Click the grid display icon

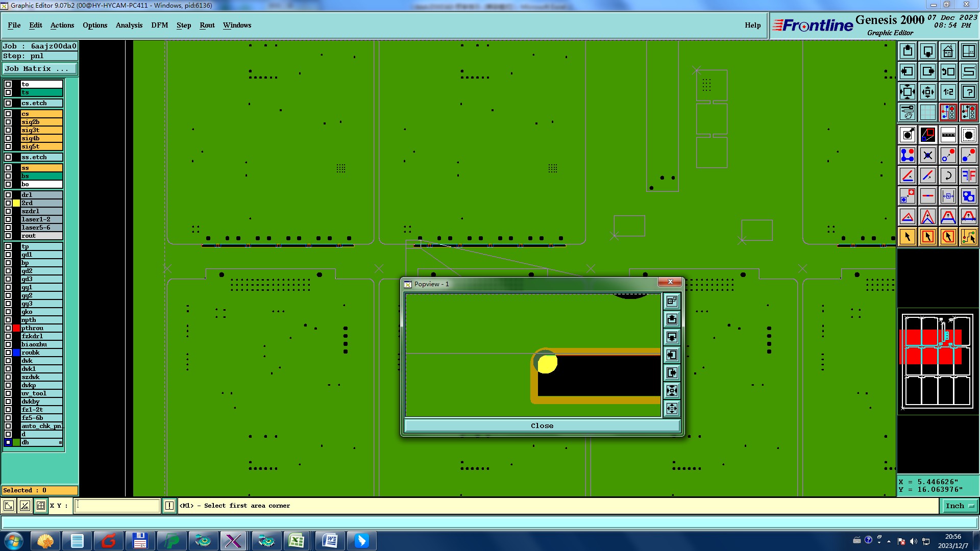(927, 112)
